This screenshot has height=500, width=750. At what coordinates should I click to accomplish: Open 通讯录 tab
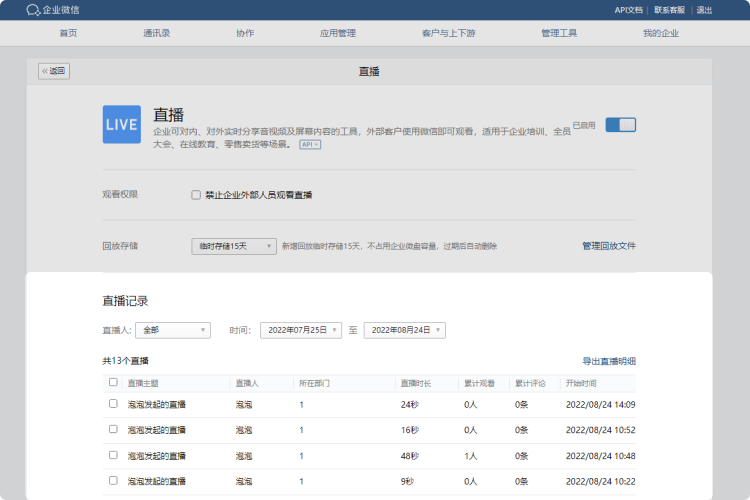point(156,33)
